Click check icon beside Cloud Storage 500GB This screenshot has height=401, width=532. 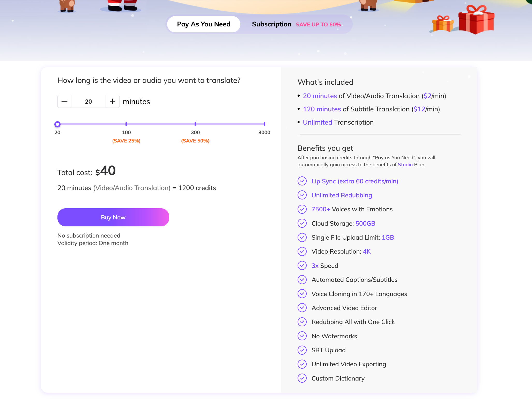point(302,223)
